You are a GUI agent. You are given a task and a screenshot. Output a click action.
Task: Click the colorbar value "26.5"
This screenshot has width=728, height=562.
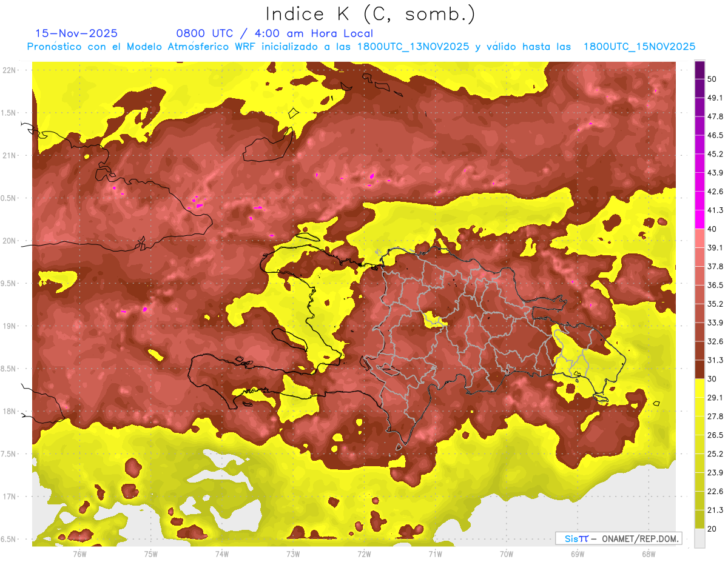point(715,435)
